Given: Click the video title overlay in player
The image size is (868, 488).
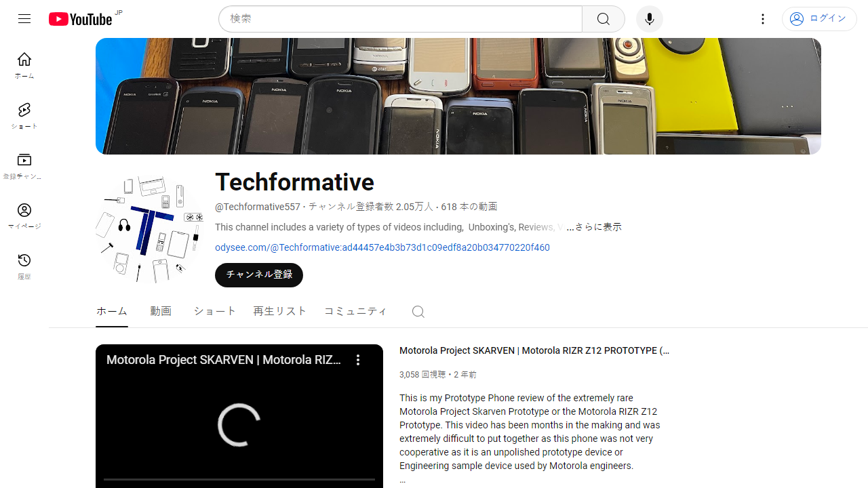Looking at the screenshot, I should click(x=224, y=360).
